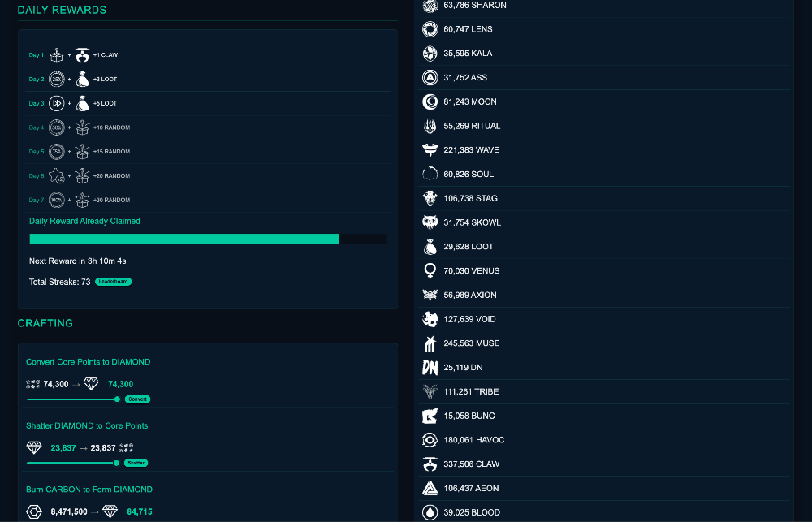Click the MUSE token icon

click(x=430, y=343)
